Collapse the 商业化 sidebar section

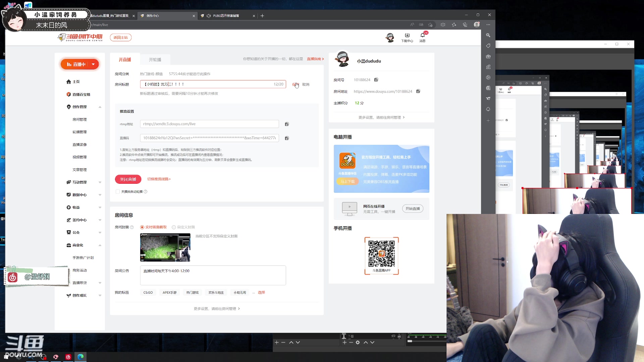(100, 245)
